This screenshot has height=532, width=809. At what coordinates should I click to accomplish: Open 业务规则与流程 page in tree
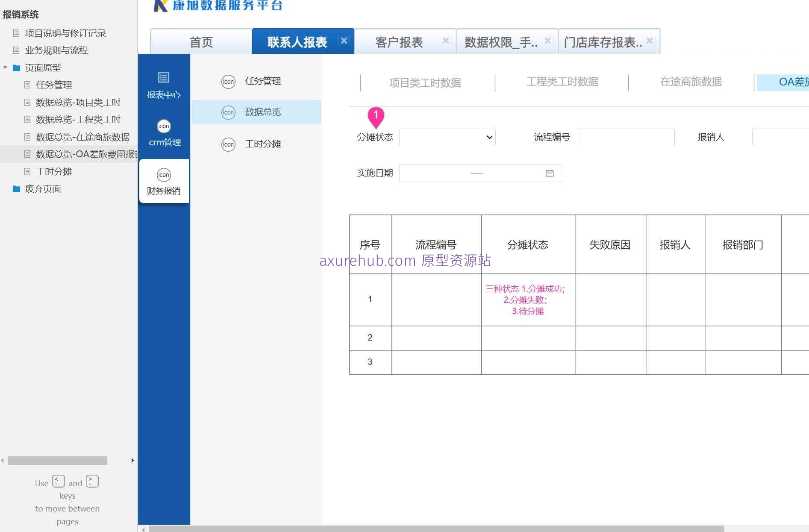point(56,50)
